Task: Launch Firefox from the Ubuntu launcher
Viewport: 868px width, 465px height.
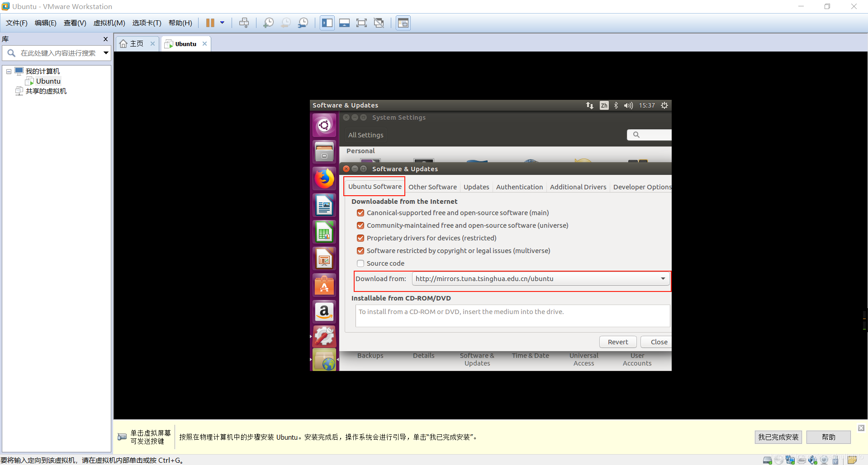Action: click(324, 178)
